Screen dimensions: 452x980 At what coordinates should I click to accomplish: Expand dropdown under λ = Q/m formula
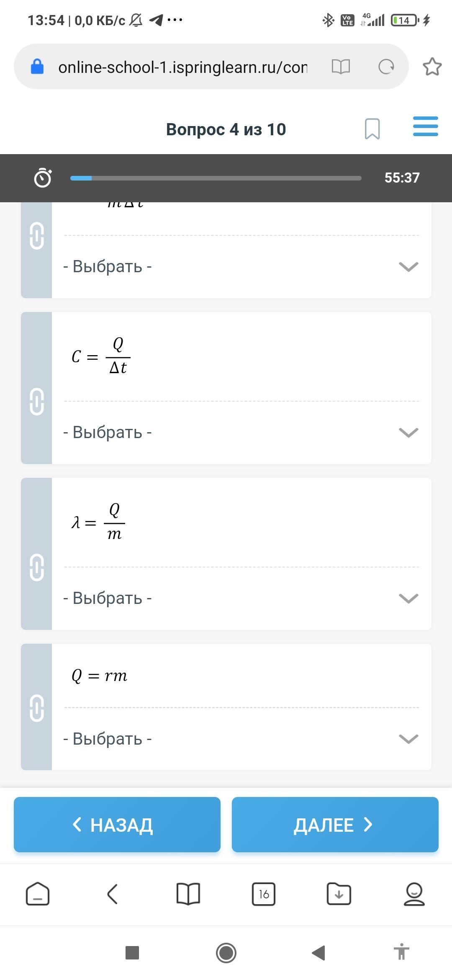coord(241,598)
